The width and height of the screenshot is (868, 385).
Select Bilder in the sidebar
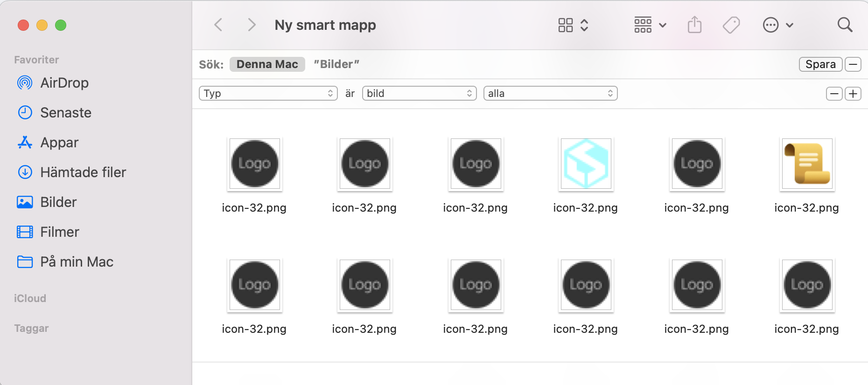coord(47,202)
